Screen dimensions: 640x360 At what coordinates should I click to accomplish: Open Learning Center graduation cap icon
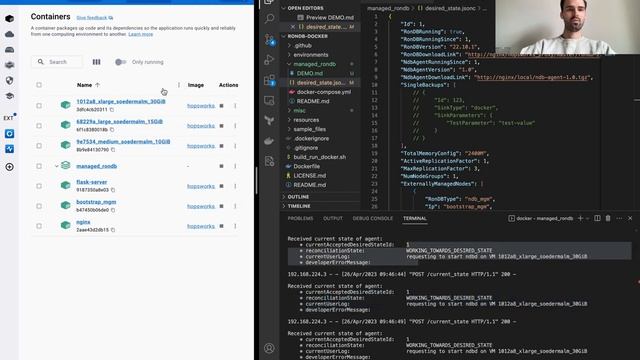9,96
